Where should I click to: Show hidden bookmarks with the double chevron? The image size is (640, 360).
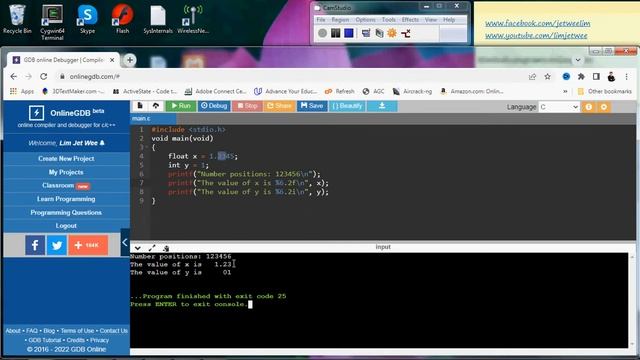pos(565,91)
